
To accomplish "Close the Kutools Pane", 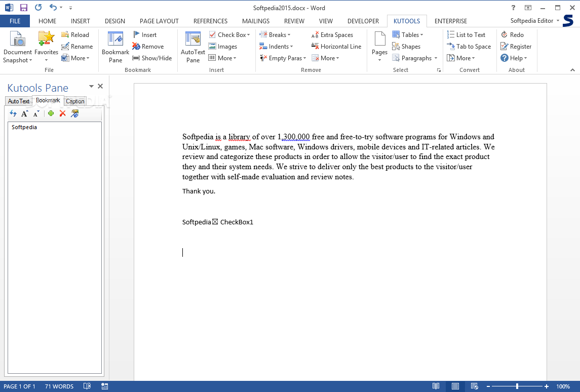I will click(100, 86).
